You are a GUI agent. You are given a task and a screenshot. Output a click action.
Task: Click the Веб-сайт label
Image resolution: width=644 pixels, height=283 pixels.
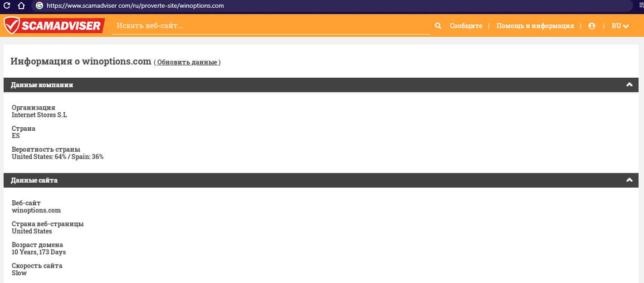(x=26, y=203)
